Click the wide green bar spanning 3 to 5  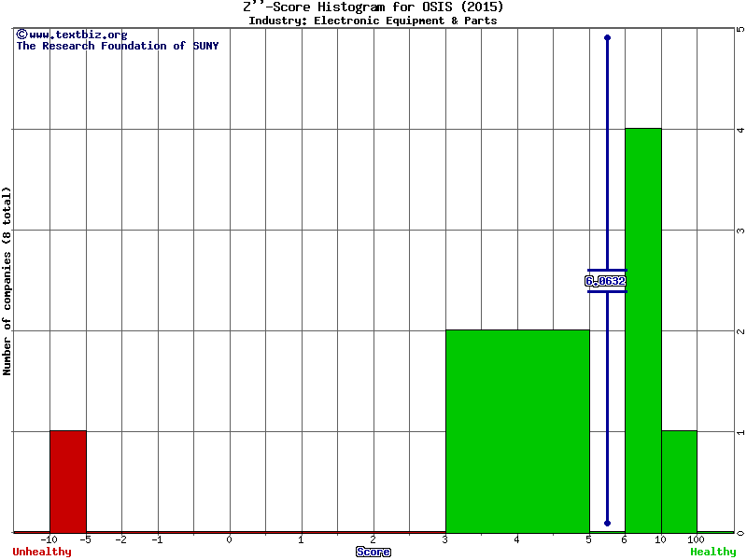tap(517, 431)
